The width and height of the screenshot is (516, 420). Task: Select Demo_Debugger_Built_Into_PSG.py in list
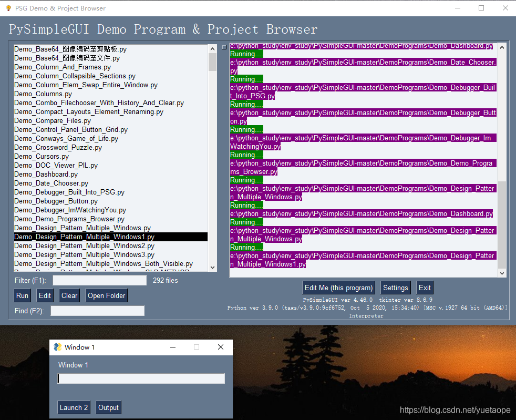point(111,192)
